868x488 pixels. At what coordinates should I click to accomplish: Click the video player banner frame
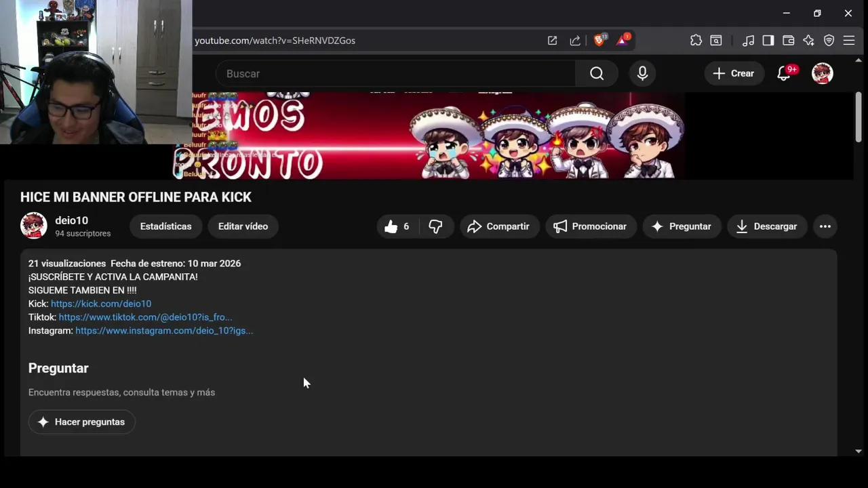click(429, 136)
